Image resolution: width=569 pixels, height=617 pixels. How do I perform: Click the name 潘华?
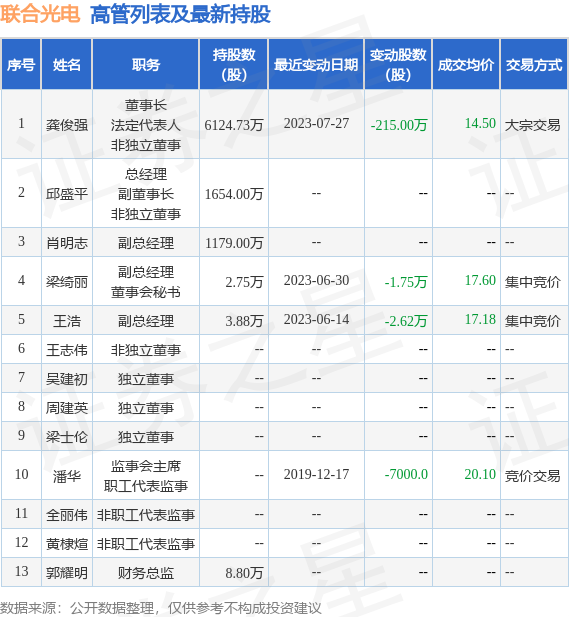pos(67,476)
